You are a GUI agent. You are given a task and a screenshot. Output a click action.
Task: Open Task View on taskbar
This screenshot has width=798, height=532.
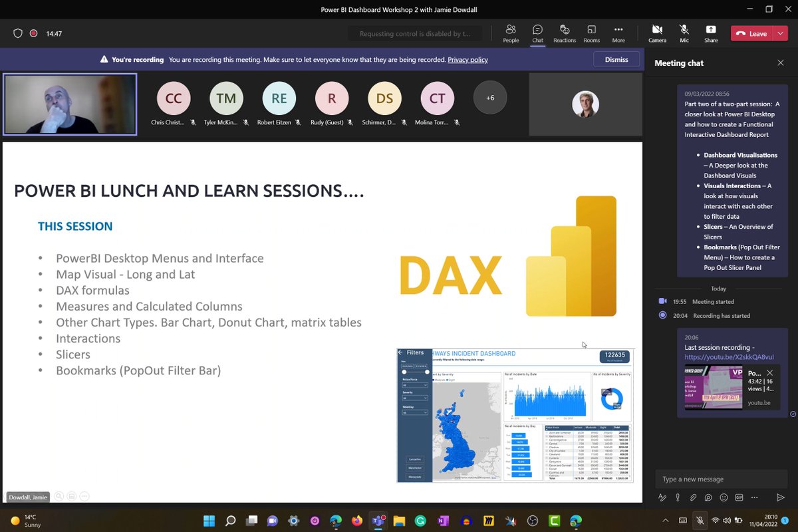[251, 521]
